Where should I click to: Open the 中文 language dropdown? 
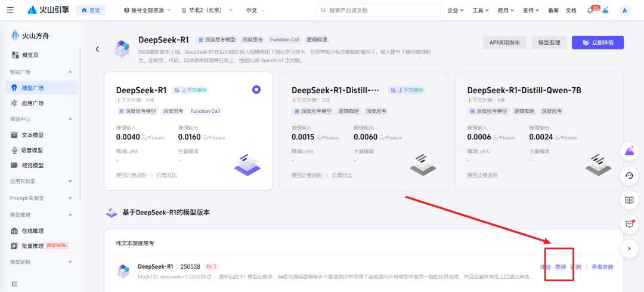click(255, 10)
